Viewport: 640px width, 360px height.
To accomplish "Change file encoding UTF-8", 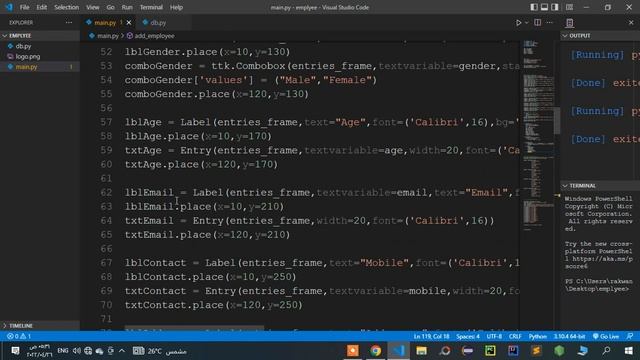I will [x=494, y=336].
